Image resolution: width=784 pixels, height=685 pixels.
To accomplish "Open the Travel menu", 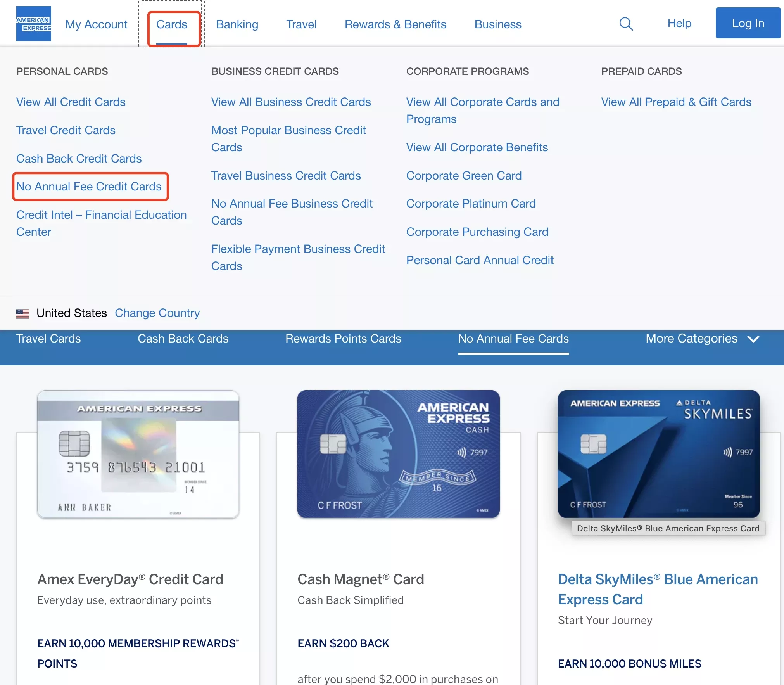I will [x=301, y=24].
